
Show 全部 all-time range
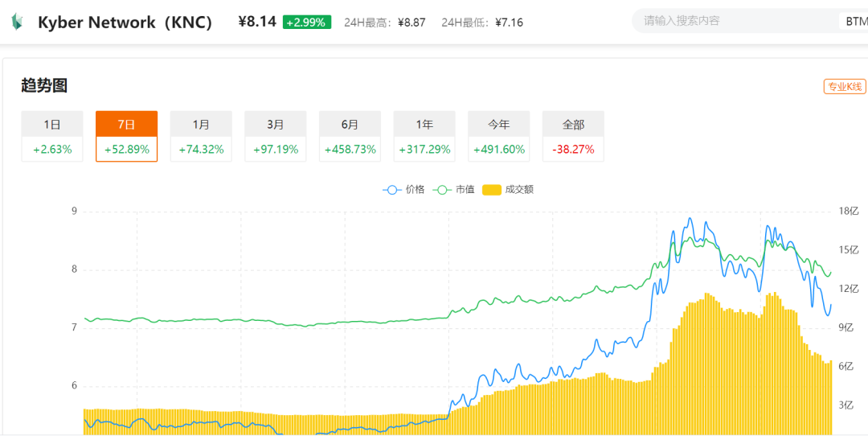[x=574, y=136]
